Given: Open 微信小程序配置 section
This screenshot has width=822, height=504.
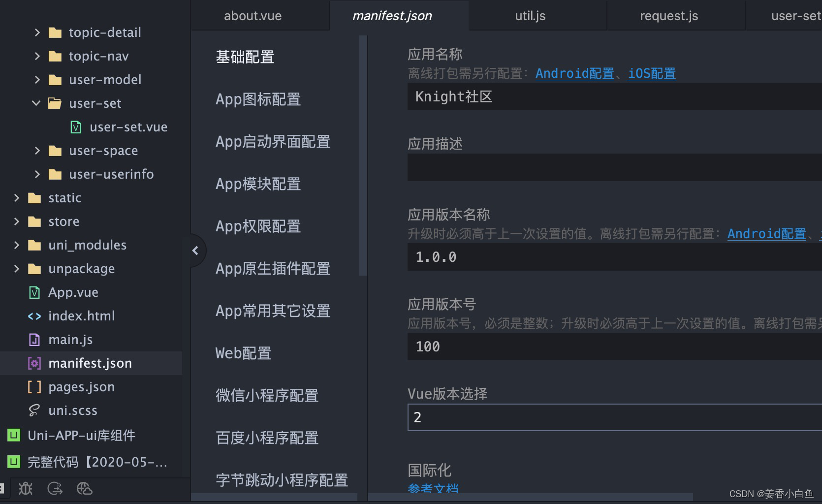Looking at the screenshot, I should tap(267, 396).
